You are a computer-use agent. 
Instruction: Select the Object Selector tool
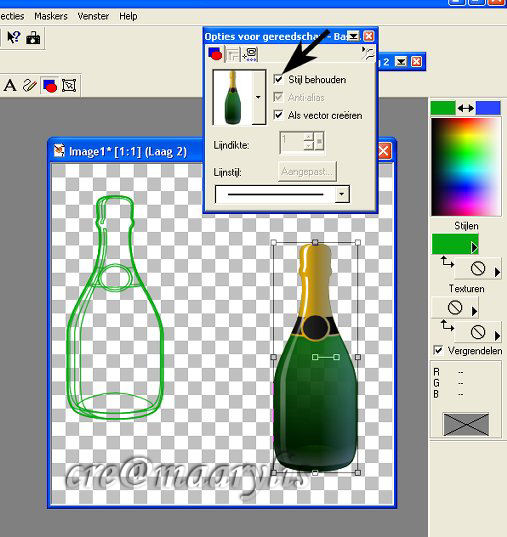pyautogui.click(x=69, y=85)
